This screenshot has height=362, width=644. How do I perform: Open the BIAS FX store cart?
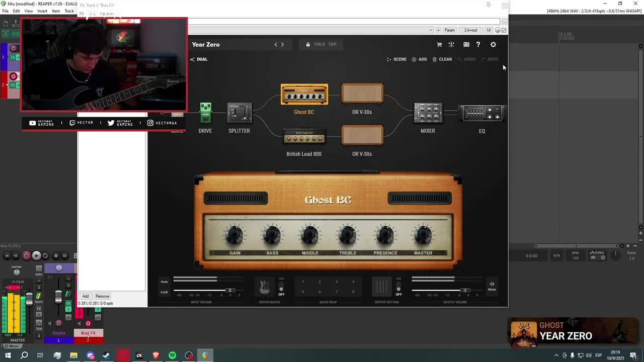[439, 44]
